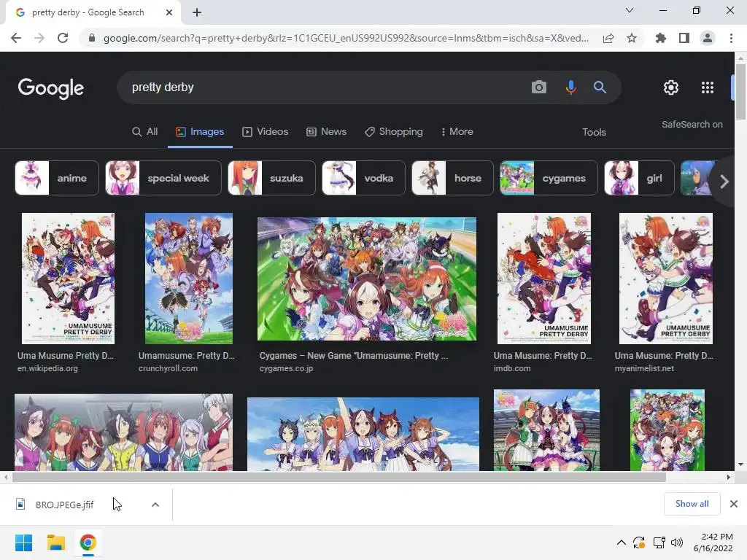The image size is (747, 560).
Task: Click the Chrome taskbar icon
Action: (88, 542)
